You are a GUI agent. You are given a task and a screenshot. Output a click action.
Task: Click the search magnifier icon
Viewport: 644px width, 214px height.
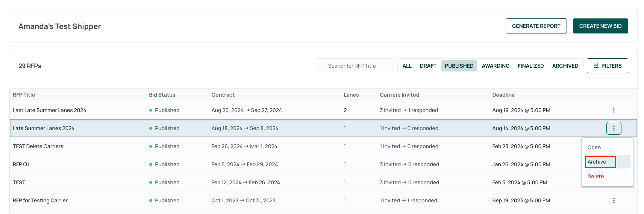tap(322, 66)
